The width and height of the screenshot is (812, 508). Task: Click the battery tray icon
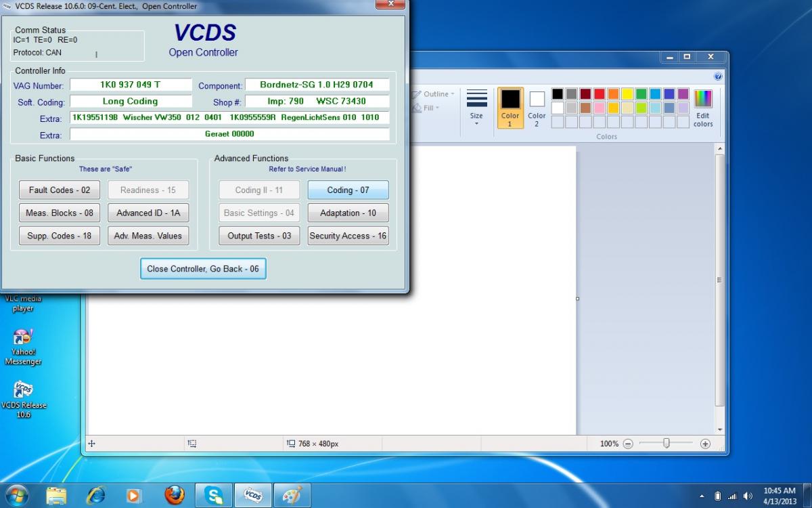pyautogui.click(x=718, y=496)
